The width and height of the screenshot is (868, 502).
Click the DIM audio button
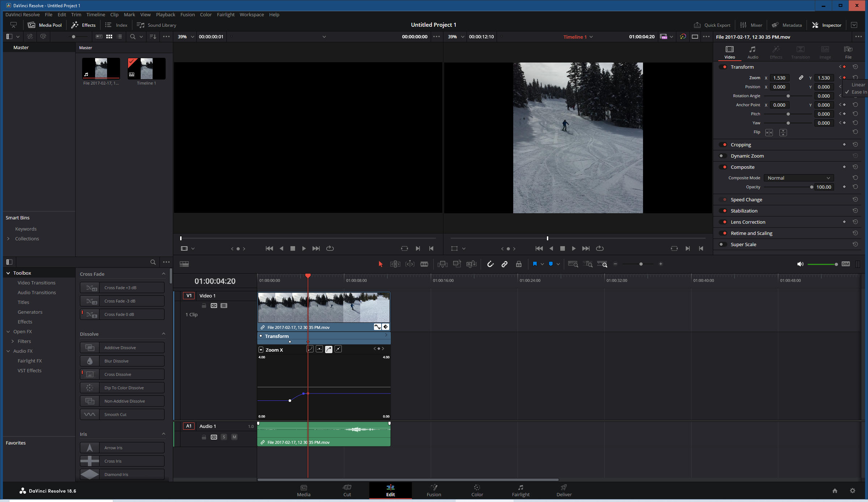(x=846, y=264)
